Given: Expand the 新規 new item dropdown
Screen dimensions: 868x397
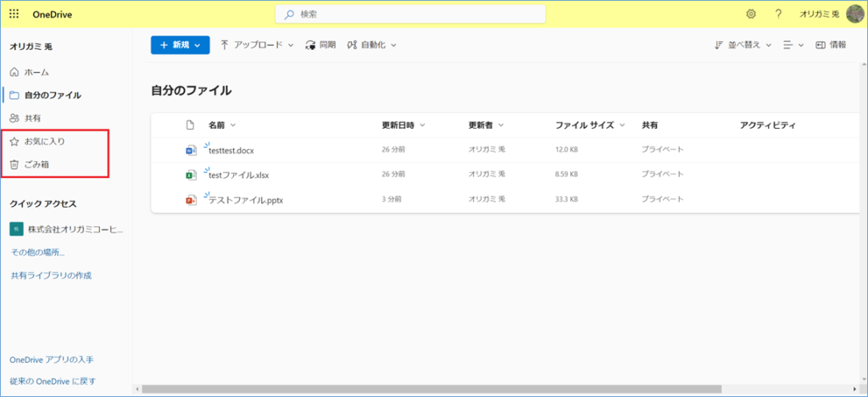Looking at the screenshot, I should click(x=180, y=45).
